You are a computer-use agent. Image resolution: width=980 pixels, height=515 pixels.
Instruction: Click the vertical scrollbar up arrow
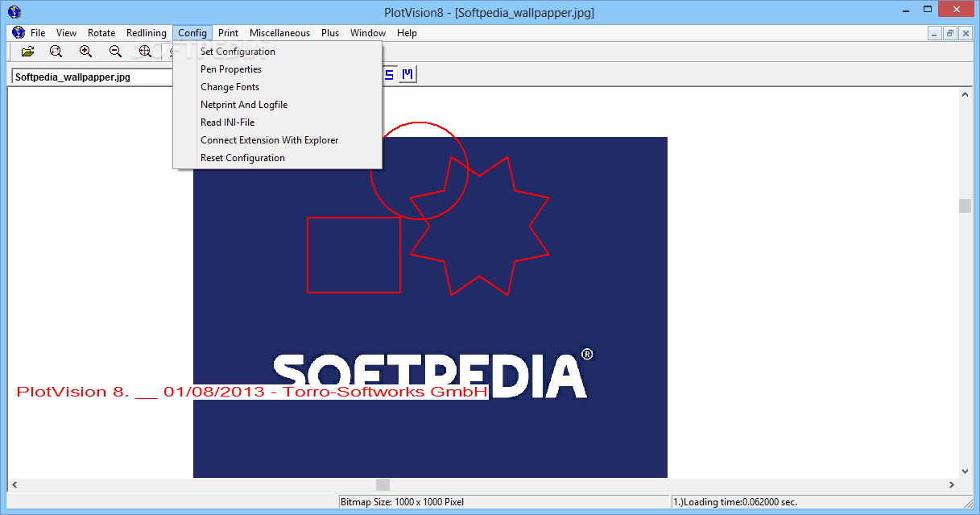click(x=965, y=94)
